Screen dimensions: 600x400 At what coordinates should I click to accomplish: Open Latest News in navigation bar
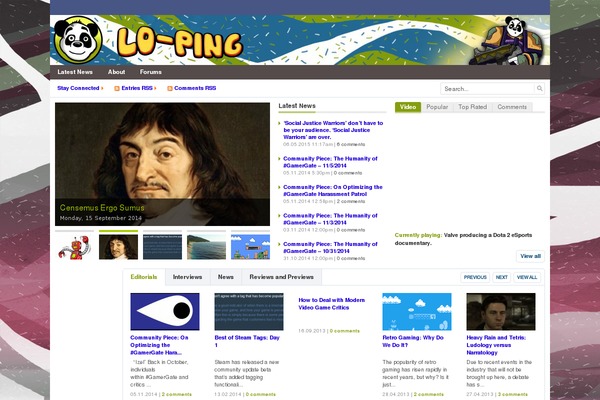coord(75,72)
